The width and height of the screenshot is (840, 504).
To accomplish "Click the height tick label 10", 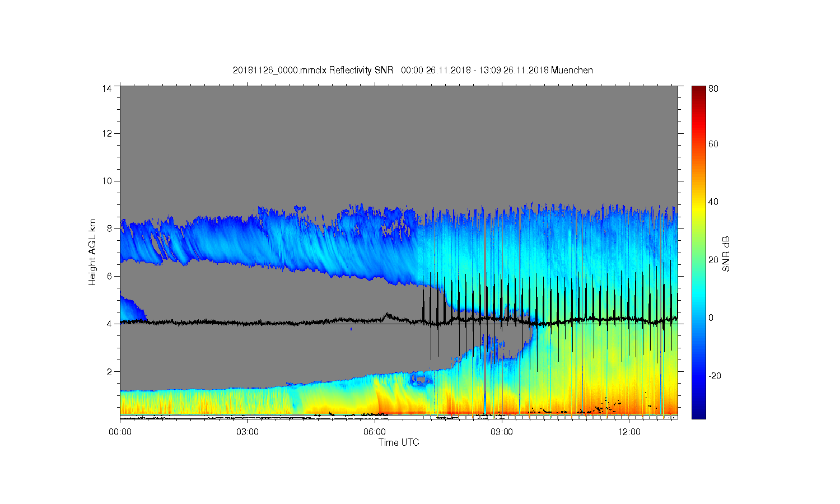I will (x=107, y=181).
